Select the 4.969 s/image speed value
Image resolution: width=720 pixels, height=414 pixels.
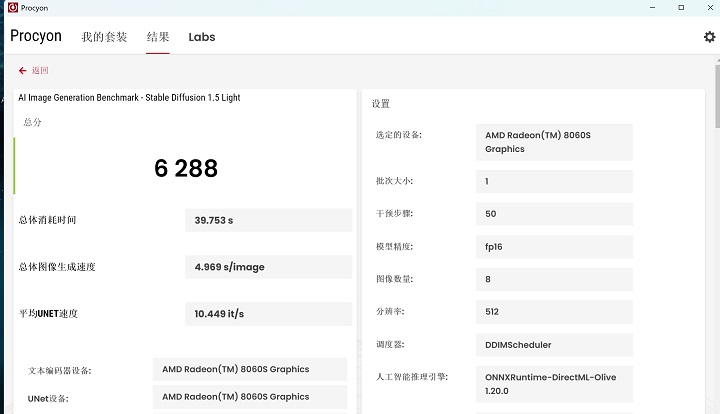click(268, 267)
